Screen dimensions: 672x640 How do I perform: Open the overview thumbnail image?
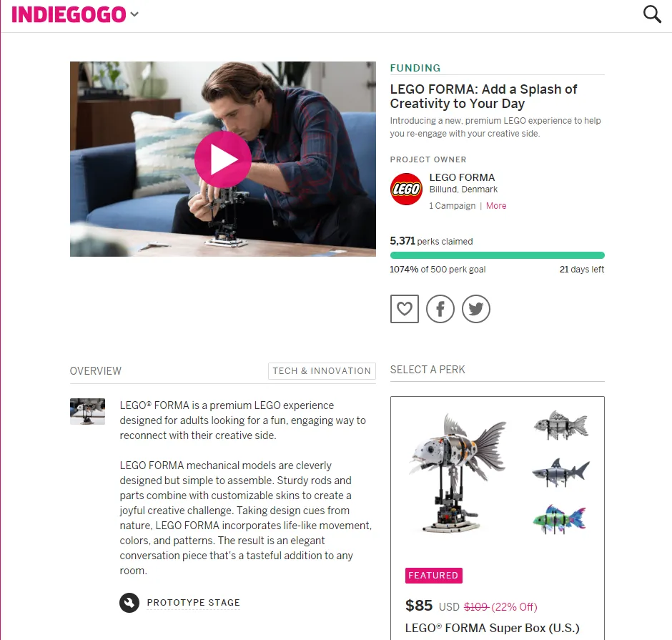(x=87, y=411)
